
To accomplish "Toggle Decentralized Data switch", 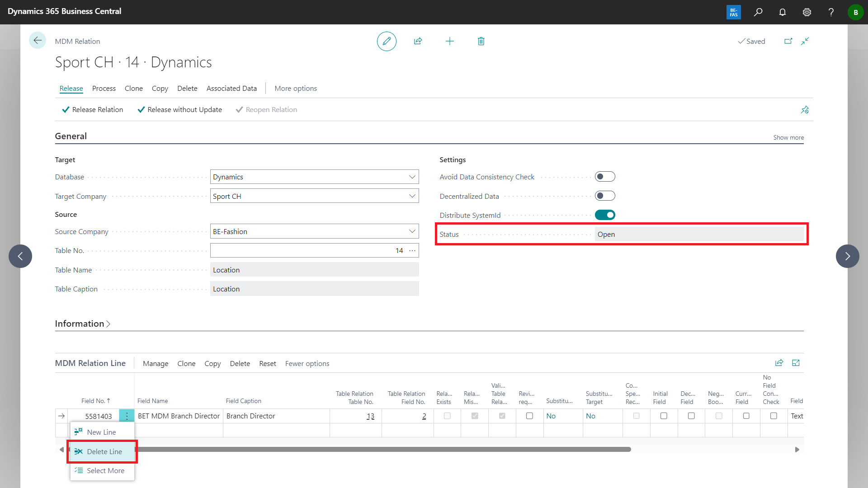I will click(605, 196).
